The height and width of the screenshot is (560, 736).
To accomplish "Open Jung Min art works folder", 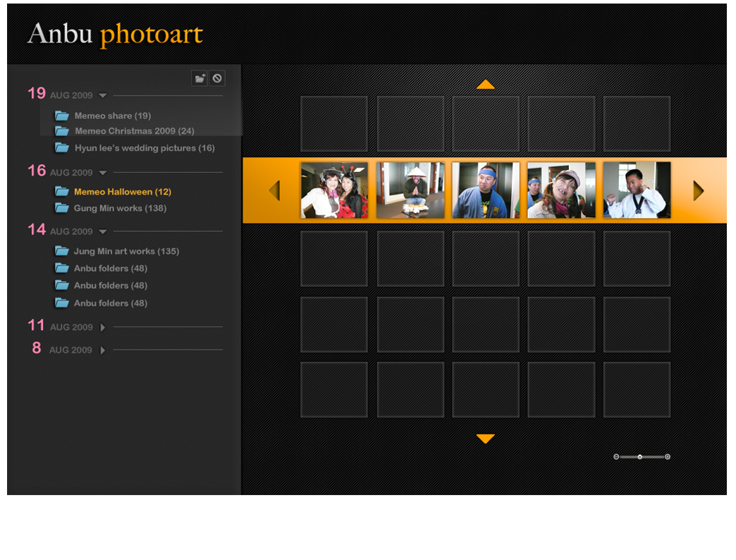I will 125,251.
